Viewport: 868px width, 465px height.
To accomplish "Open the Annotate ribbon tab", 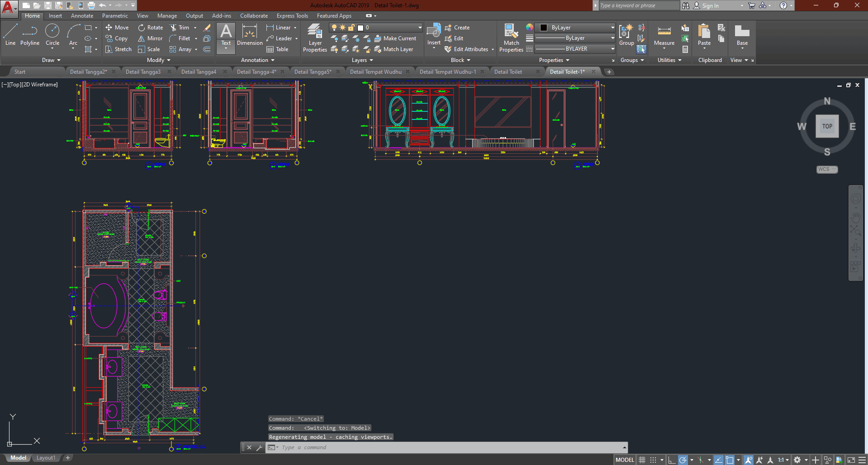I will [x=82, y=16].
